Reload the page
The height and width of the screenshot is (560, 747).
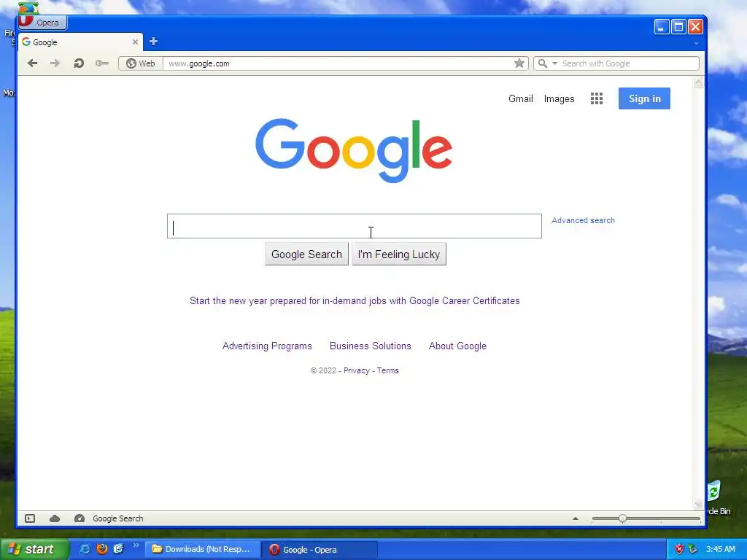coord(79,63)
